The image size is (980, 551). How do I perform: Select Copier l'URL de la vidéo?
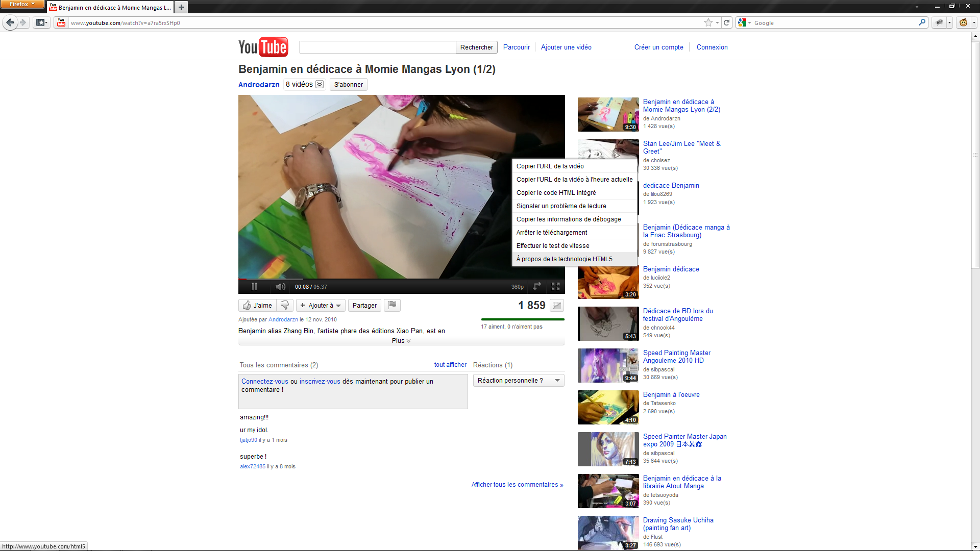click(550, 166)
